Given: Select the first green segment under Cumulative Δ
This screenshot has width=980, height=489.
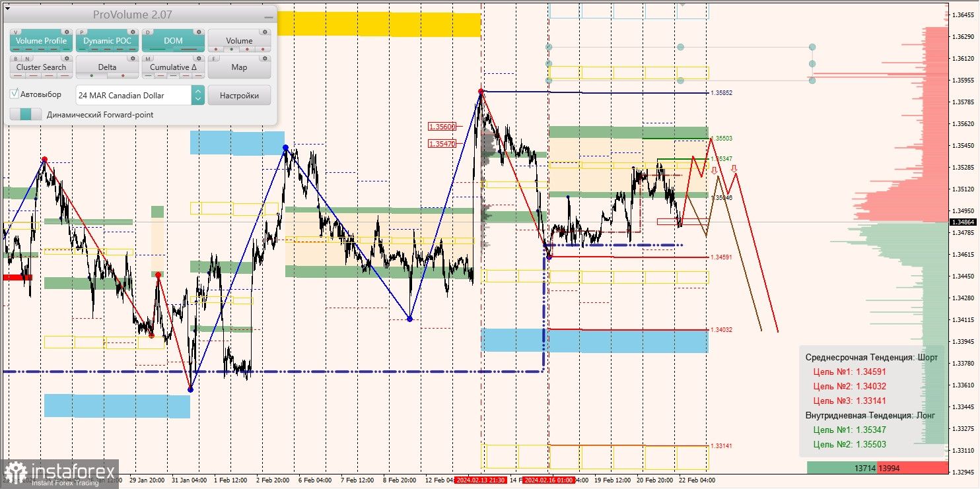Looking at the screenshot, I should (148, 75).
